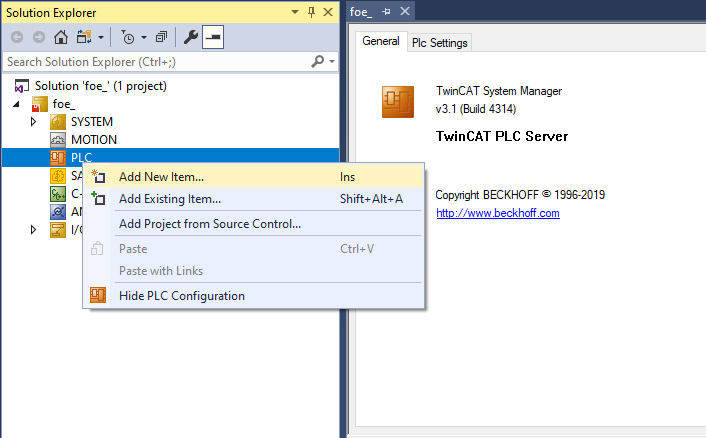Open the www.beckhoff.com link
The width and height of the screenshot is (706, 438).
[497, 213]
